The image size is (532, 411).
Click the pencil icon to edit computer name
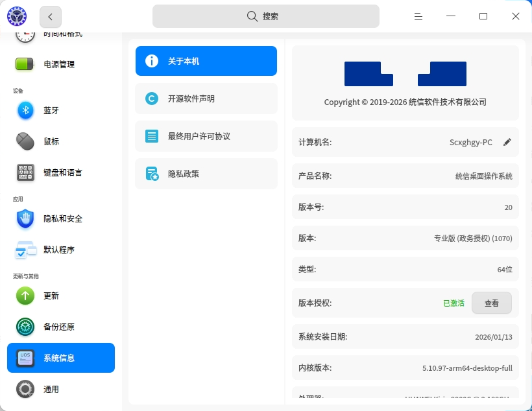click(507, 142)
